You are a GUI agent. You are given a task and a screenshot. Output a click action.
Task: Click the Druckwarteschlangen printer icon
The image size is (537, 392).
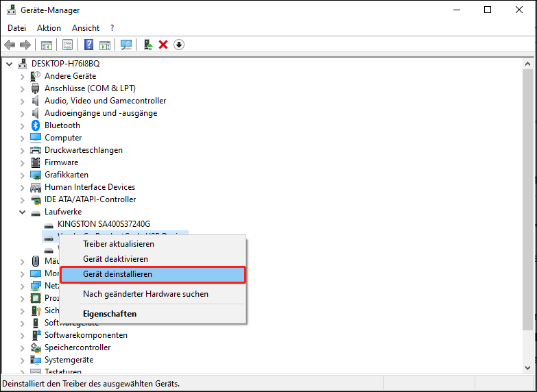[x=36, y=150]
